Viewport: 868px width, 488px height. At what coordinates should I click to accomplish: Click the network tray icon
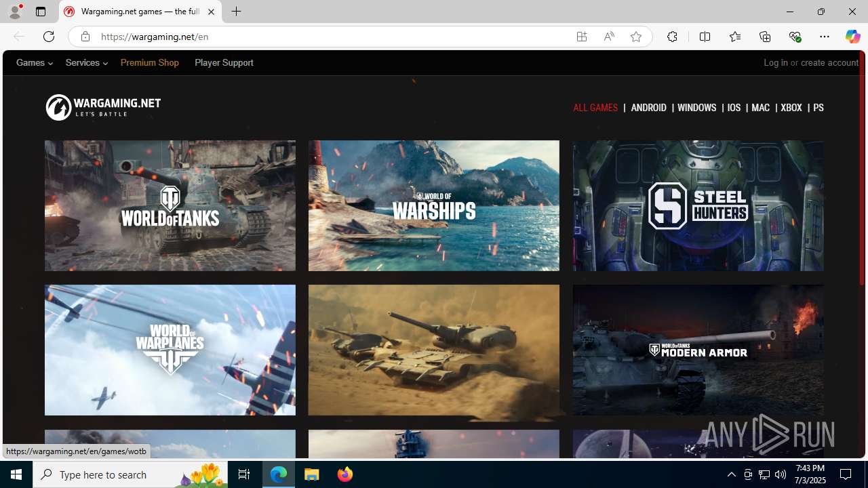(x=764, y=474)
